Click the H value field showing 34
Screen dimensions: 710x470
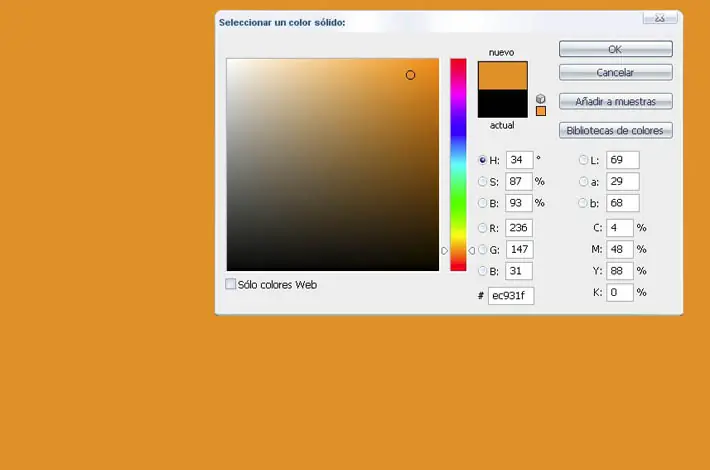click(x=519, y=160)
